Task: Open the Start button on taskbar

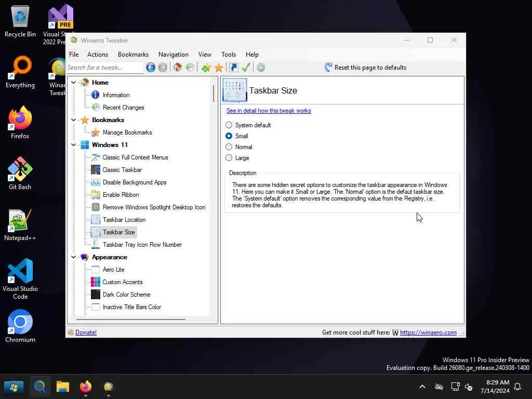Action: (14, 387)
